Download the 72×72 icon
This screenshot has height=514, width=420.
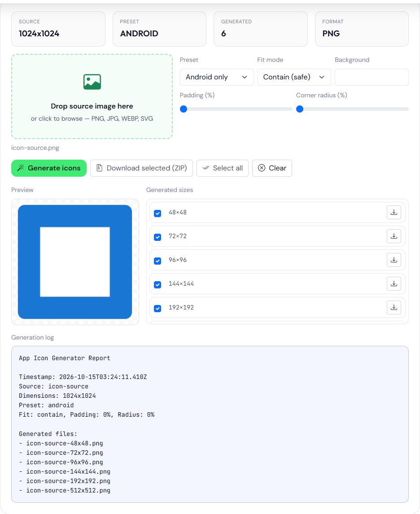pyautogui.click(x=394, y=236)
